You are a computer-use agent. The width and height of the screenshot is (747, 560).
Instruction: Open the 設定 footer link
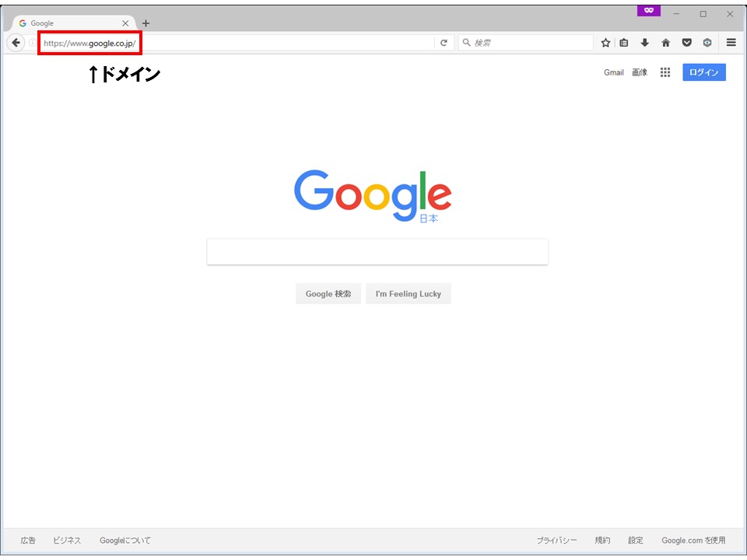point(636,541)
